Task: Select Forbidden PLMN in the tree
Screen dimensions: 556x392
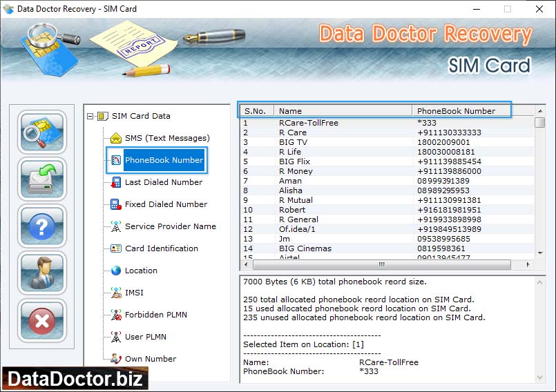Action: coord(155,315)
